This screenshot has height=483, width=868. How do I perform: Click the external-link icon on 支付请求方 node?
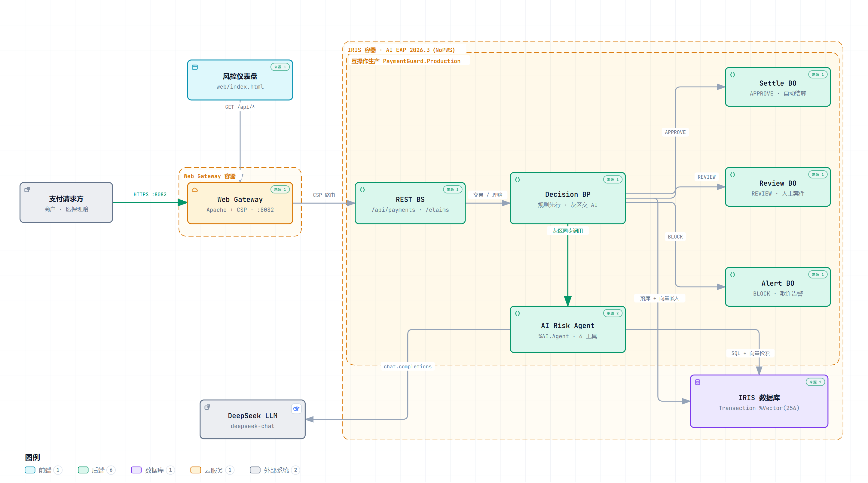[x=27, y=190]
